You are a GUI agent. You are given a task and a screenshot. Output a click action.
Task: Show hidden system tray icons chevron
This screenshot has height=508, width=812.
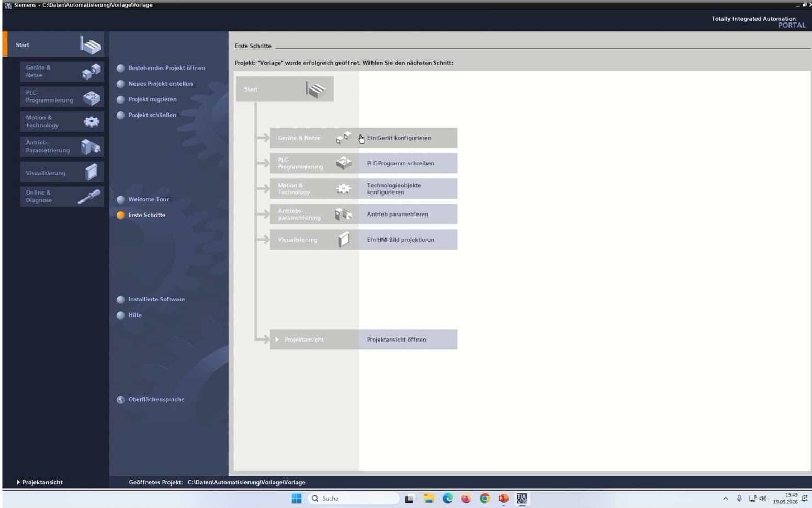[x=725, y=499]
